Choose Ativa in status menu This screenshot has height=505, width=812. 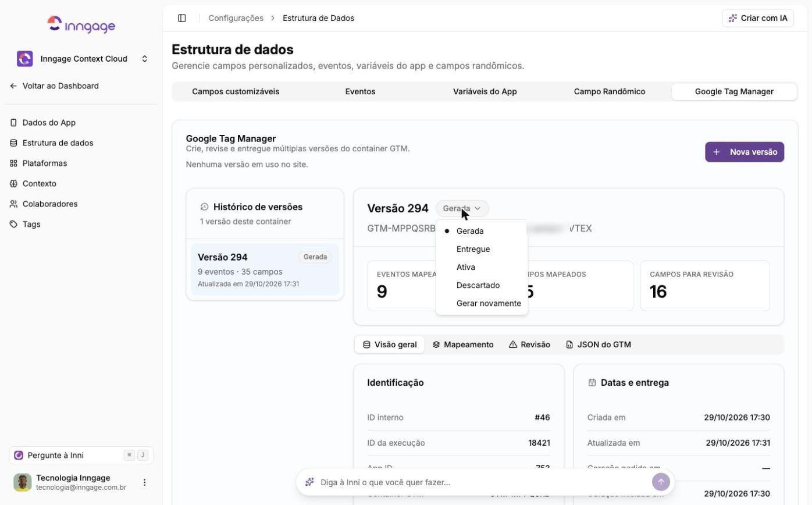tap(482, 267)
